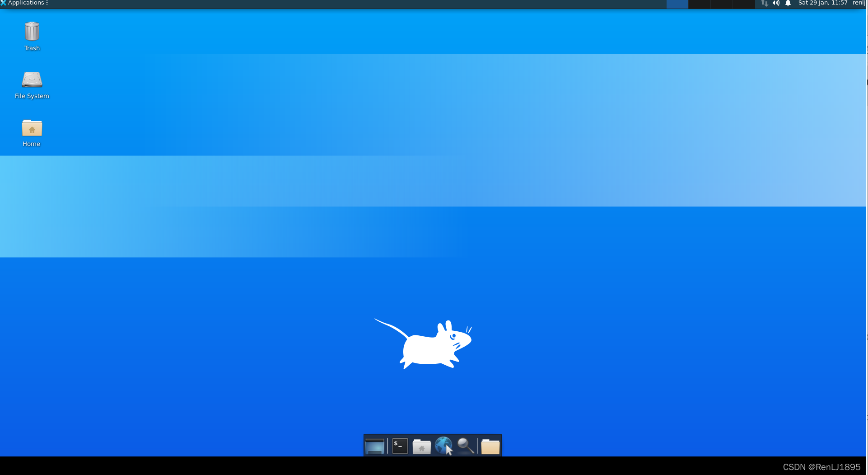Open the Trash desktop icon
Screen dimensions: 868x475
click(32, 31)
